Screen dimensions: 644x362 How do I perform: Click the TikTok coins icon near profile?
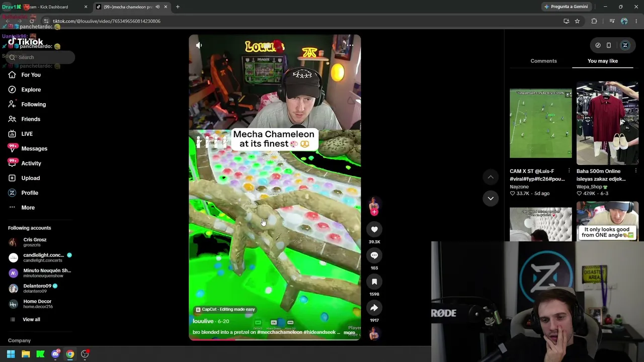click(x=598, y=45)
